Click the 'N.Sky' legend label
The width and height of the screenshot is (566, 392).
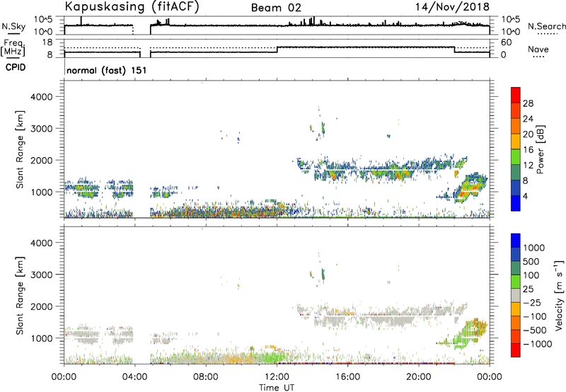point(13,26)
